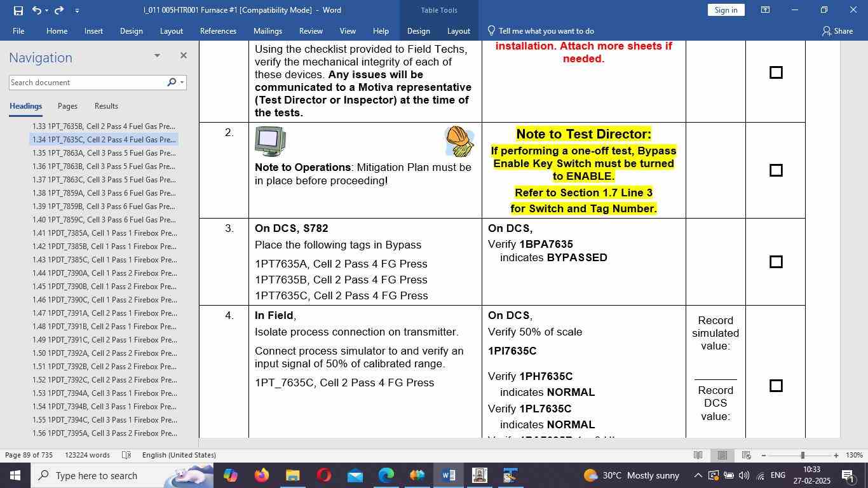Click the Search document field

pyautogui.click(x=87, y=83)
